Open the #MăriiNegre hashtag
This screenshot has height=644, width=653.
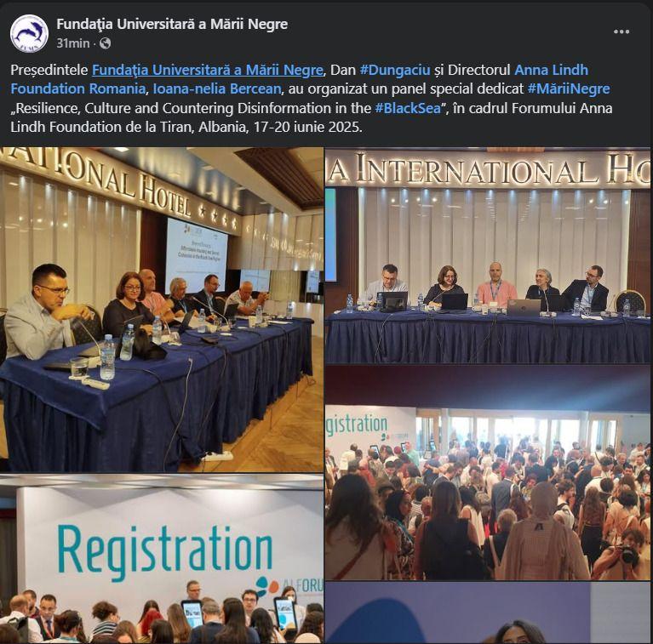point(569,89)
